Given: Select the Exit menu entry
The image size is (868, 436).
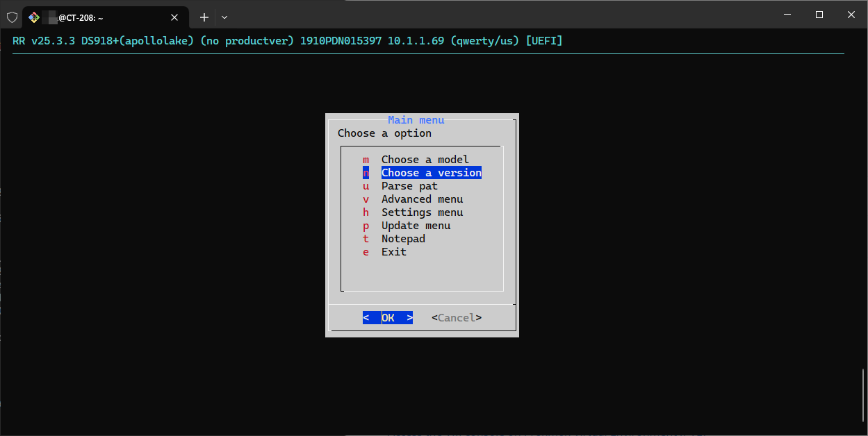Looking at the screenshot, I should point(393,252).
